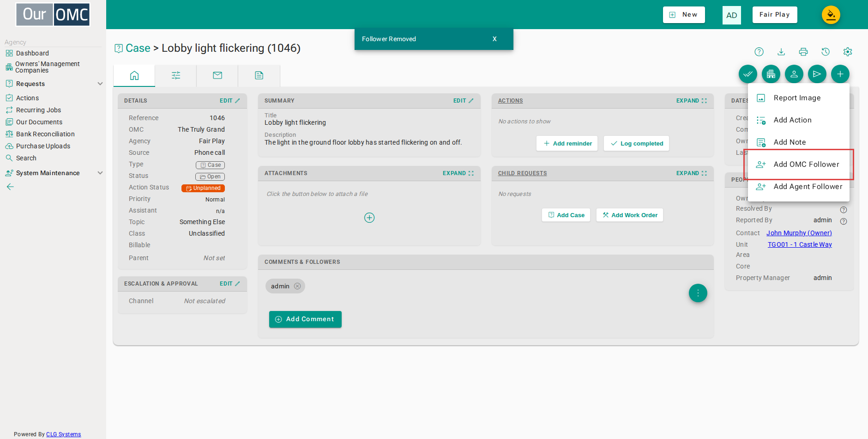Expand the Attachments panel

458,173
